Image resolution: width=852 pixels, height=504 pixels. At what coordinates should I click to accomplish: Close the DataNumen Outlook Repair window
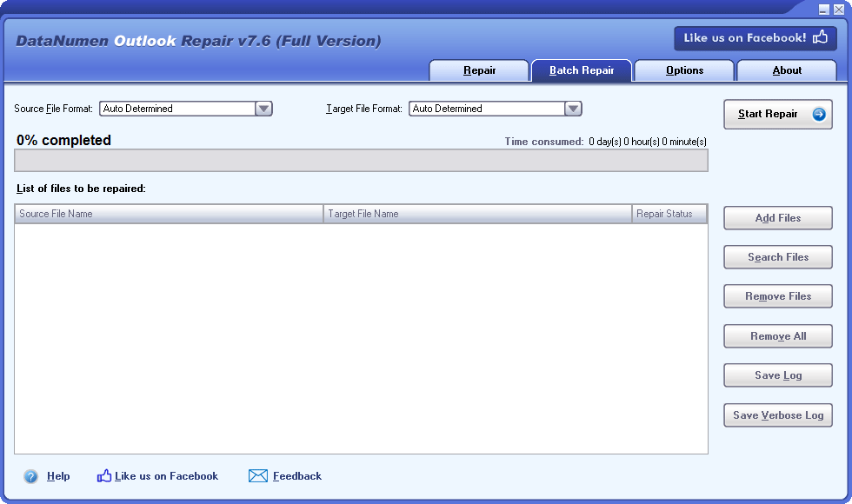pyautogui.click(x=839, y=10)
